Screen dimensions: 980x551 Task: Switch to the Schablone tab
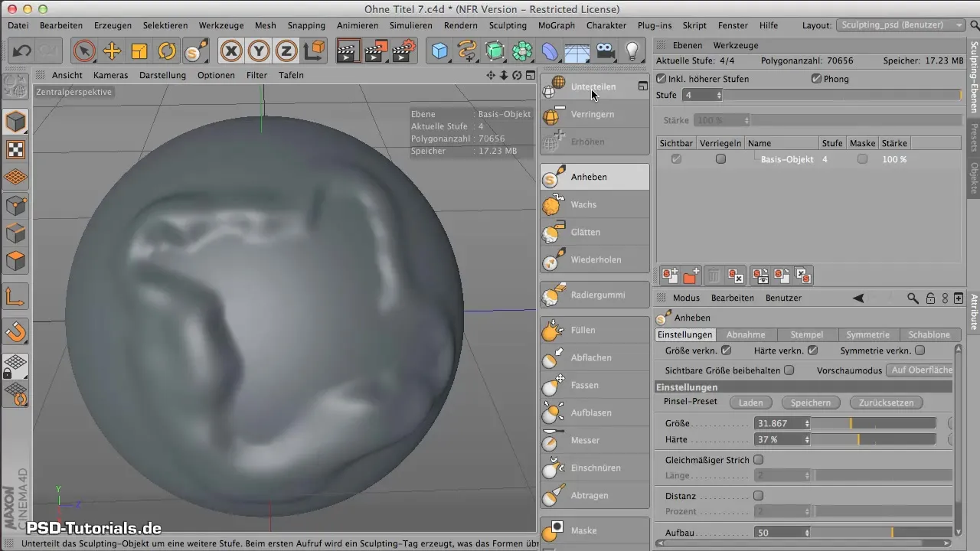coord(929,334)
